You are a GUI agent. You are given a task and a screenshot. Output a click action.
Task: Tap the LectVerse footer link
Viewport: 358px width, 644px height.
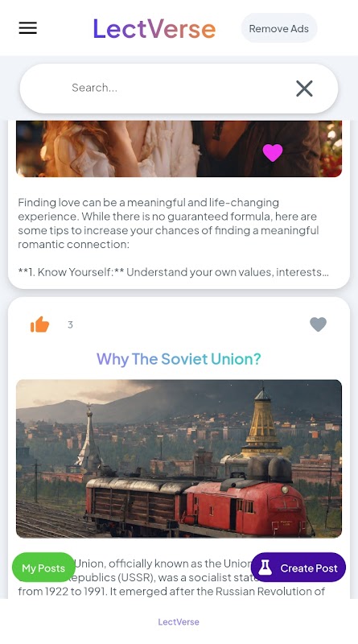pyautogui.click(x=179, y=621)
